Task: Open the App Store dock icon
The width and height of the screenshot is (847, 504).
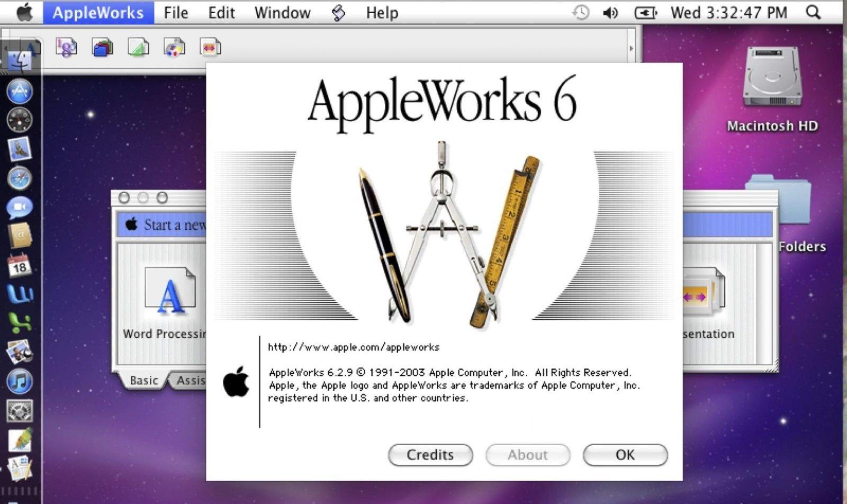Action: [20, 91]
